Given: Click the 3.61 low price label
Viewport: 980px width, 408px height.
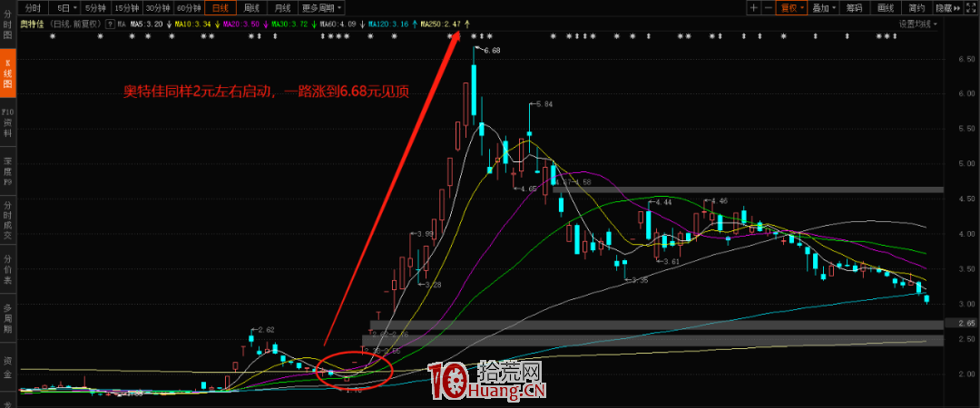Looking at the screenshot, I should (x=671, y=261).
